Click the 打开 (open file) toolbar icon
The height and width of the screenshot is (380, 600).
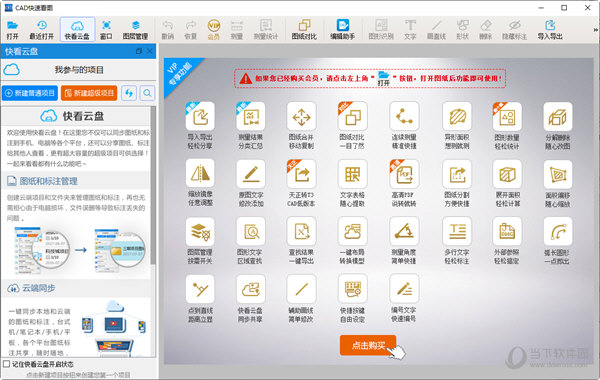12,30
